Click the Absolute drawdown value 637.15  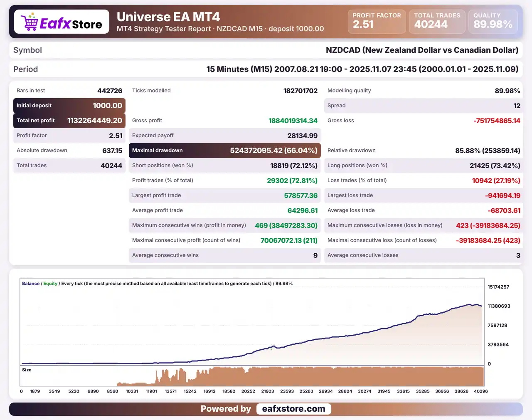coord(112,151)
